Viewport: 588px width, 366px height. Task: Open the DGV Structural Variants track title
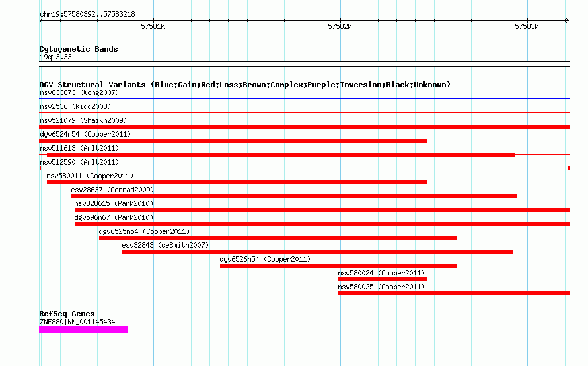(245, 85)
